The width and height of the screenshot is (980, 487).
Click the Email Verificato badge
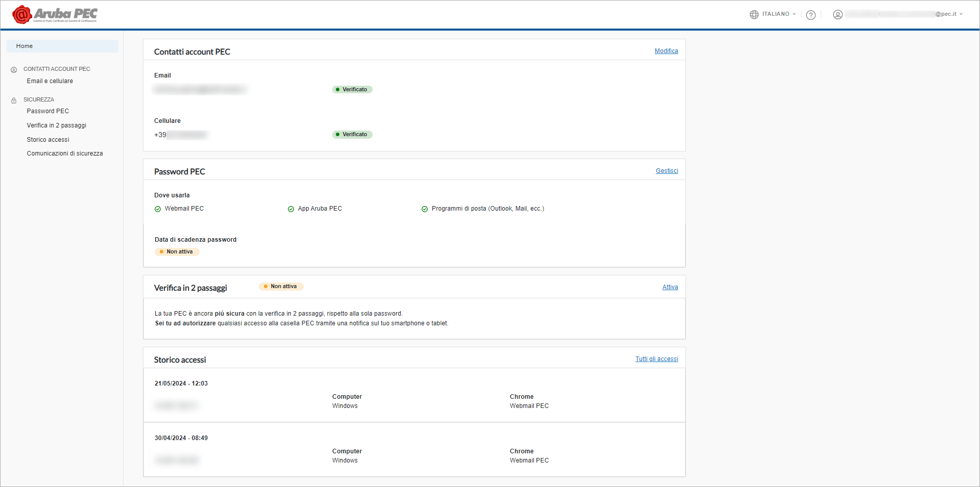tap(352, 90)
